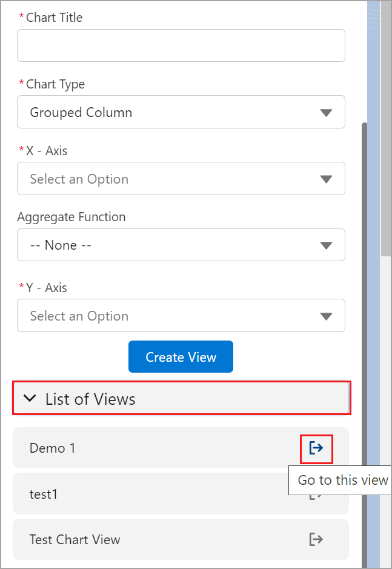Open the Grouped Column chart type combo box

pyautogui.click(x=170, y=113)
